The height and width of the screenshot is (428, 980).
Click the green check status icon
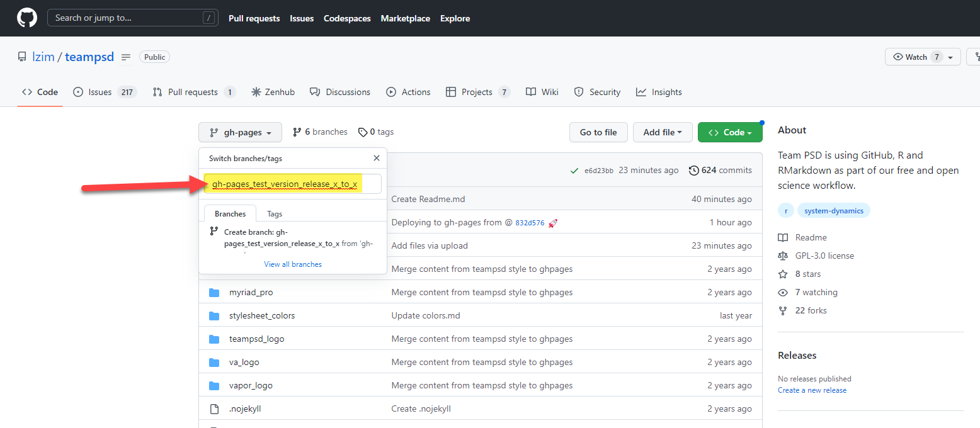574,171
